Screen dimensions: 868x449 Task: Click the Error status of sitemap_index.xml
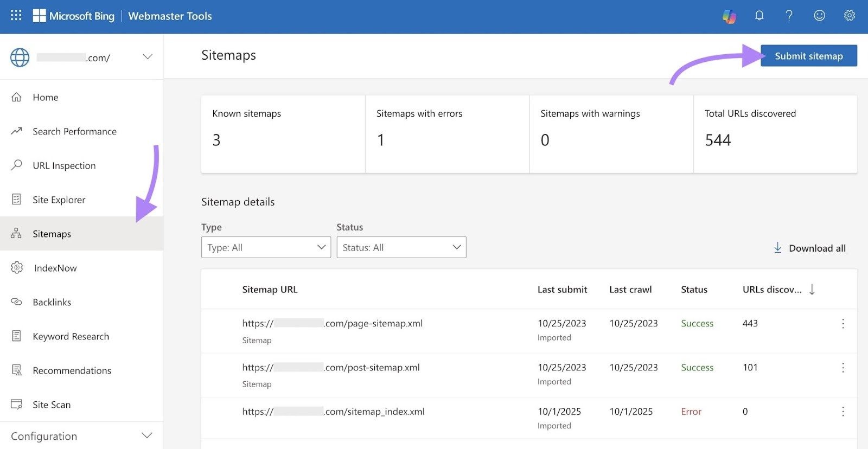pyautogui.click(x=691, y=412)
